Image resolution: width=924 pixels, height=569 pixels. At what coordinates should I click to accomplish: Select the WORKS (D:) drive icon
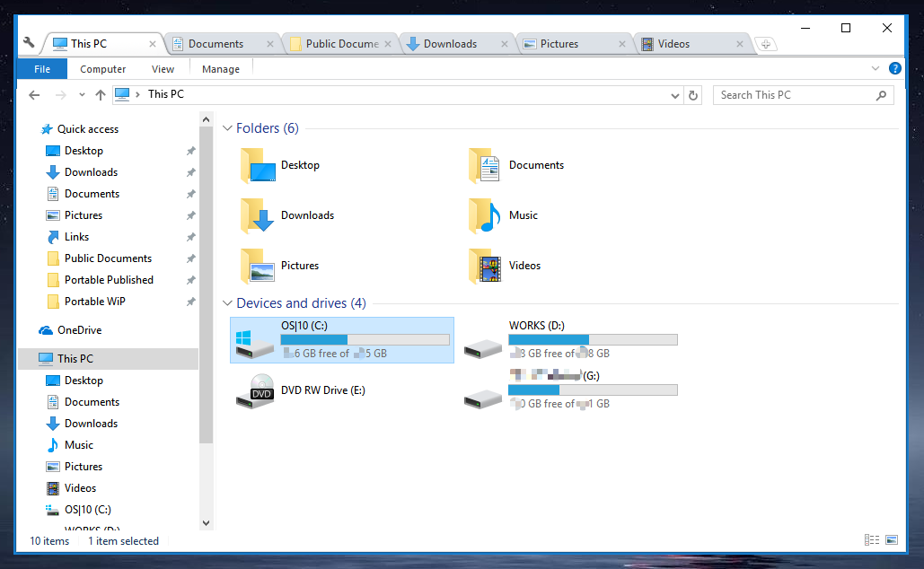[x=482, y=349]
